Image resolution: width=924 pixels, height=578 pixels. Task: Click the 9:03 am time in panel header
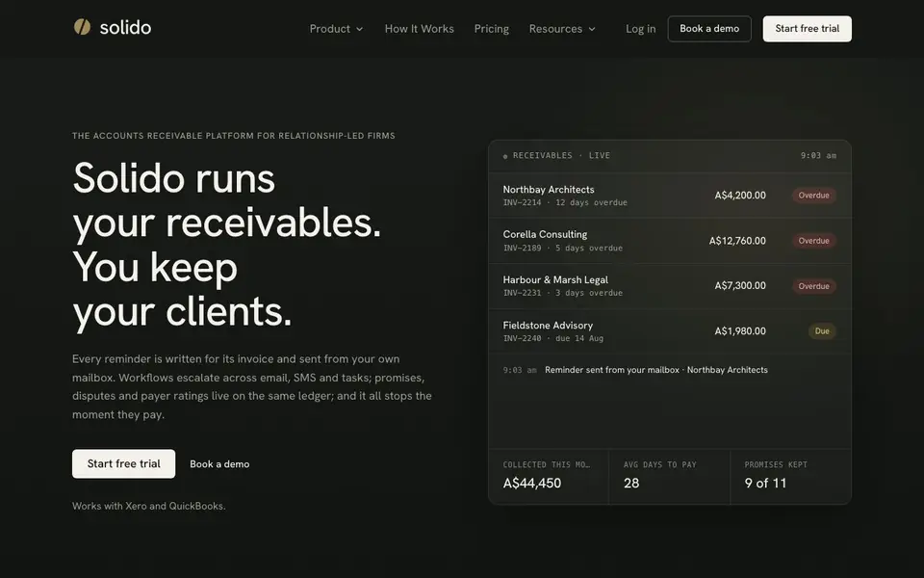tap(818, 156)
